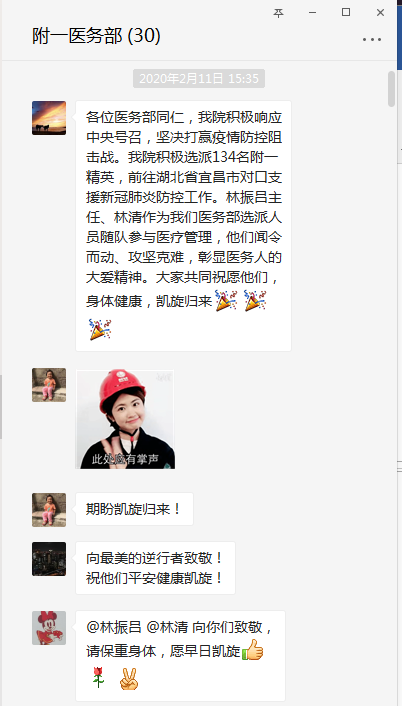Click the chat scrollbar thumb
Image resolution: width=402 pixels, height=706 pixels.
click(392, 89)
